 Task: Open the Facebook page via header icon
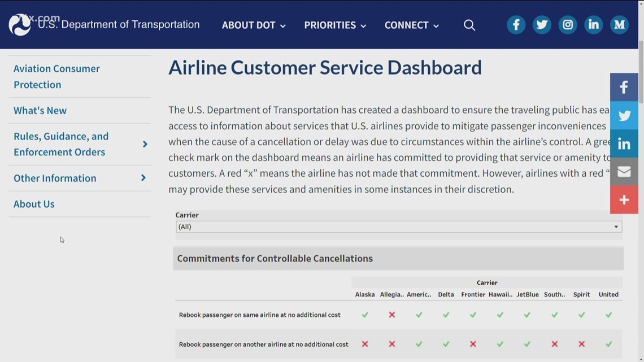coord(516,24)
